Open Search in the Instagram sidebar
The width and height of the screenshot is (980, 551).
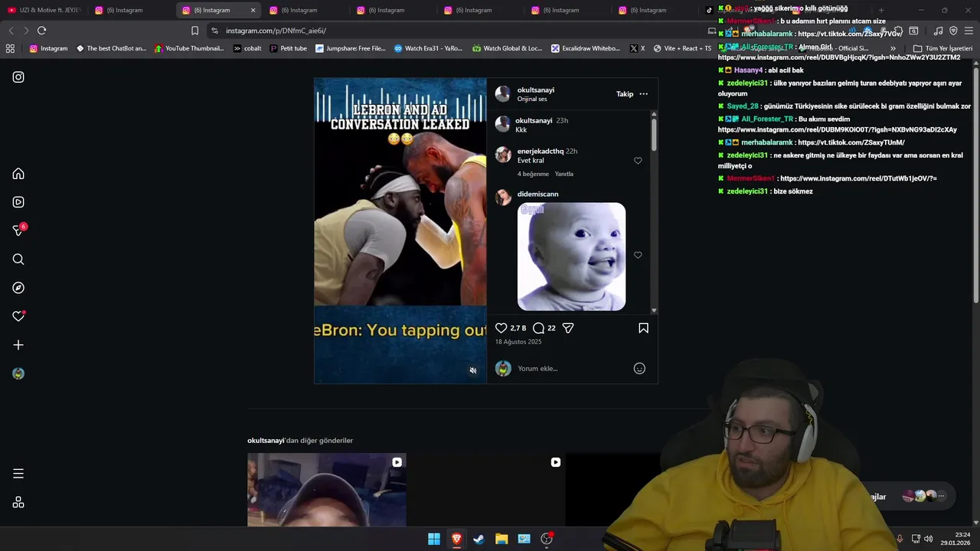pos(18,259)
